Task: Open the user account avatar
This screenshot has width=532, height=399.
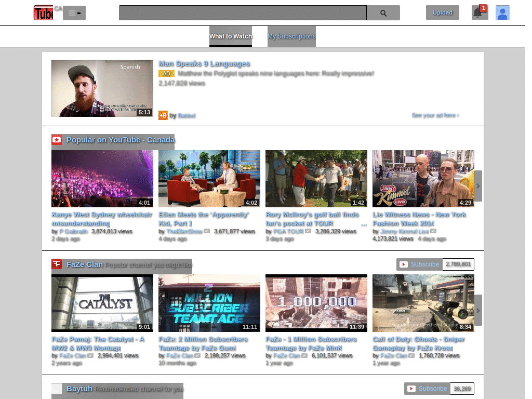Action: tap(502, 12)
